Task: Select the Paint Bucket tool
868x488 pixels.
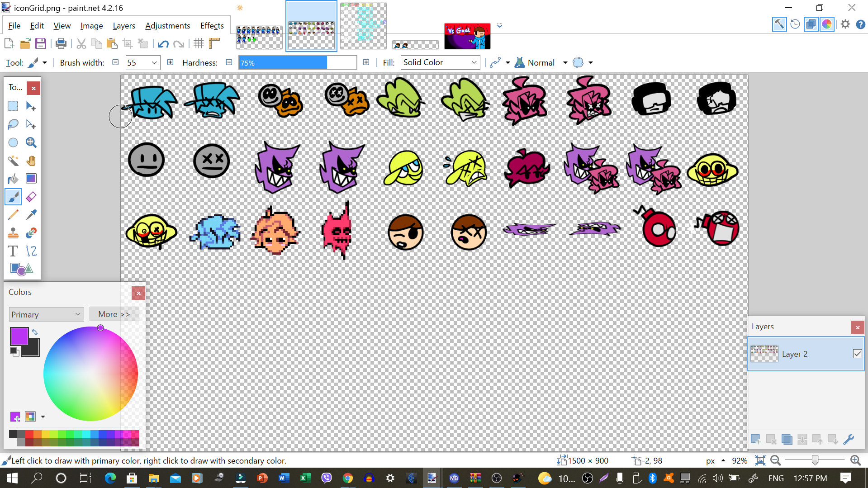Action: [13, 179]
